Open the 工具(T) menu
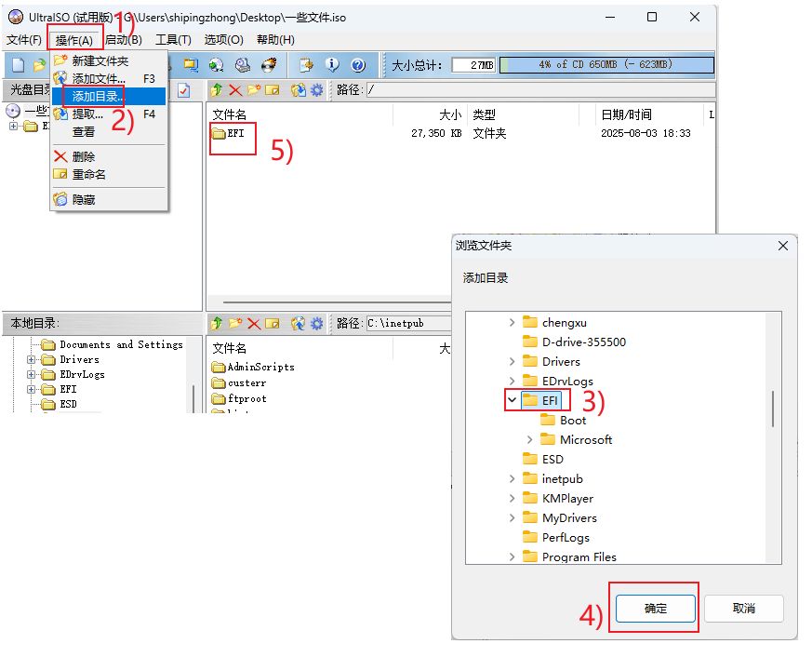Viewport: 812px width, 657px height. click(173, 40)
